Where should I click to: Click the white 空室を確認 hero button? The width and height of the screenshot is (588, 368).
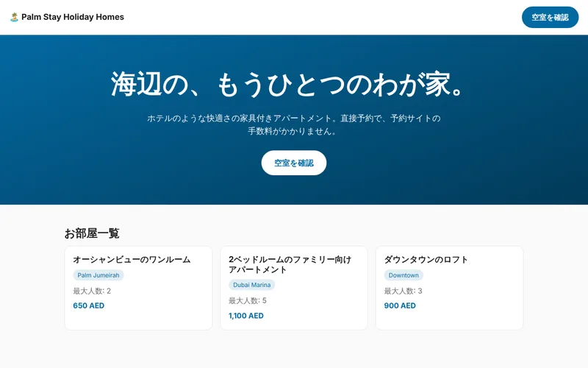293,163
